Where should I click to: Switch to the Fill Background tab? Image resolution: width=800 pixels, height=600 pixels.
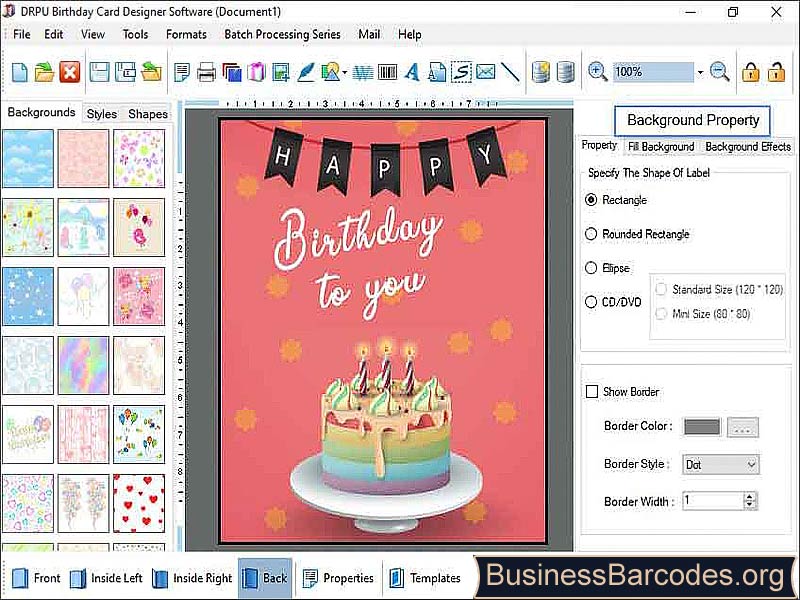pos(660,146)
